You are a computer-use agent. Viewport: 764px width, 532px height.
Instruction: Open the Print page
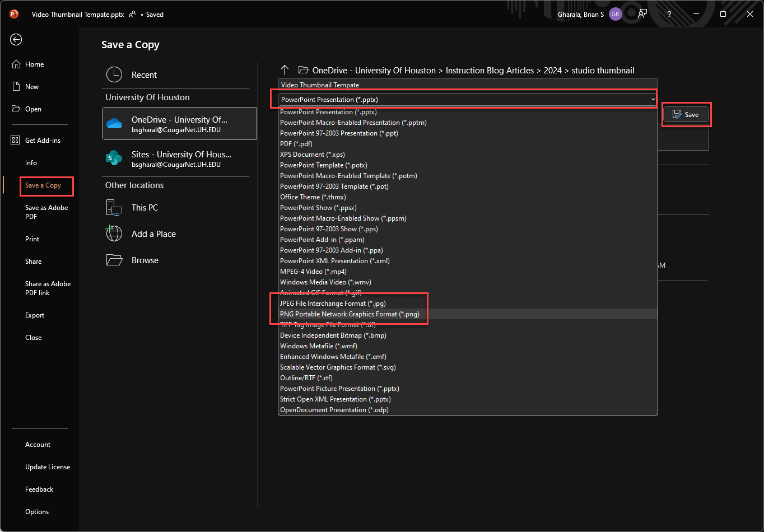32,239
